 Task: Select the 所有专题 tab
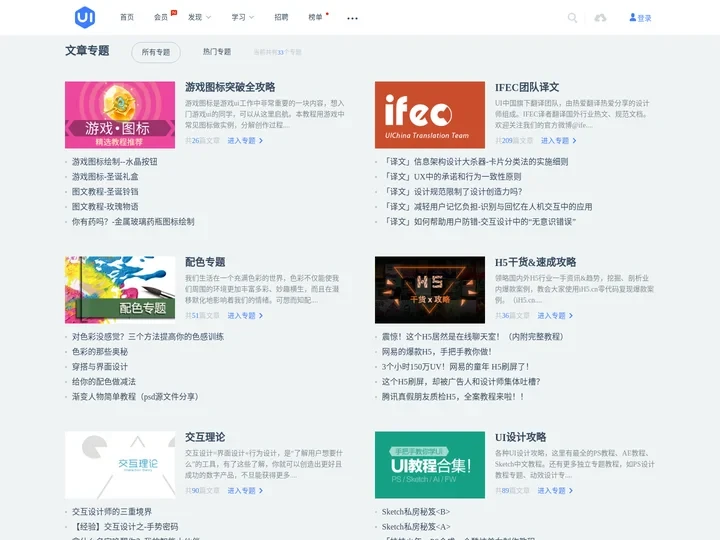156,52
